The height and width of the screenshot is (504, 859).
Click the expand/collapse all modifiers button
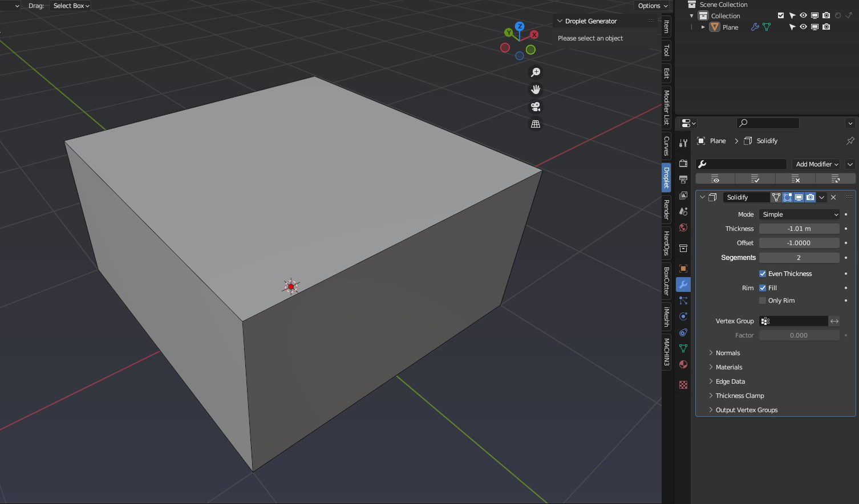point(836,179)
